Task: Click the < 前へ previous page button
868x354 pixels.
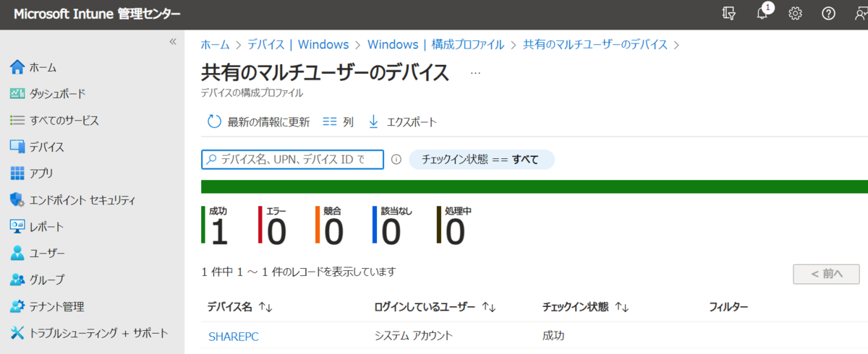Action: coord(826,274)
